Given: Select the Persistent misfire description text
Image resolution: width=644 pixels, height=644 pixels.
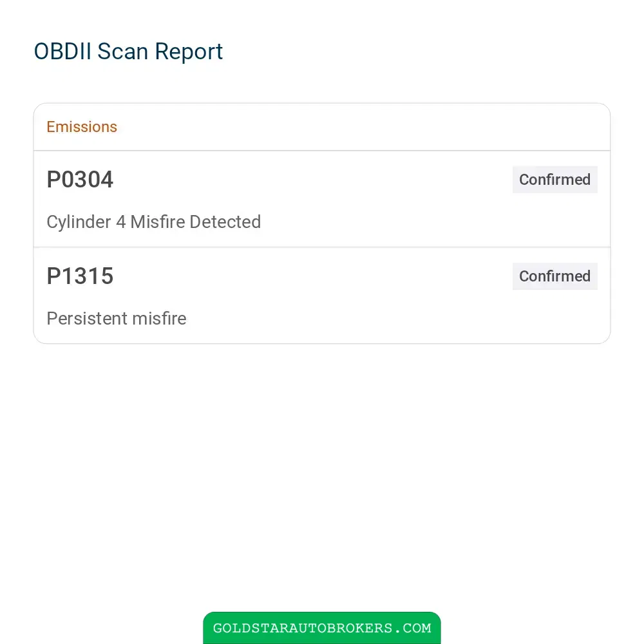Looking at the screenshot, I should (116, 319).
